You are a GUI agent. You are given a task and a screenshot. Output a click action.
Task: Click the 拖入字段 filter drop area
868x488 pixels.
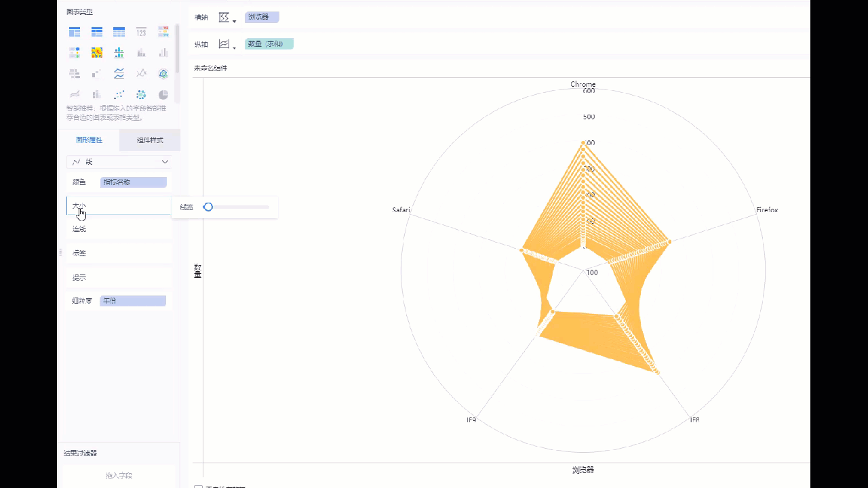(119, 476)
